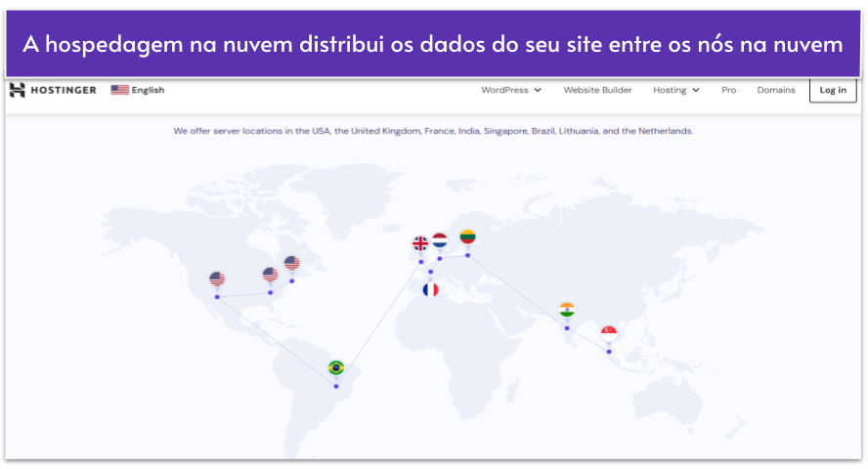
Task: Click the Brazil flag map pin
Action: [336, 367]
